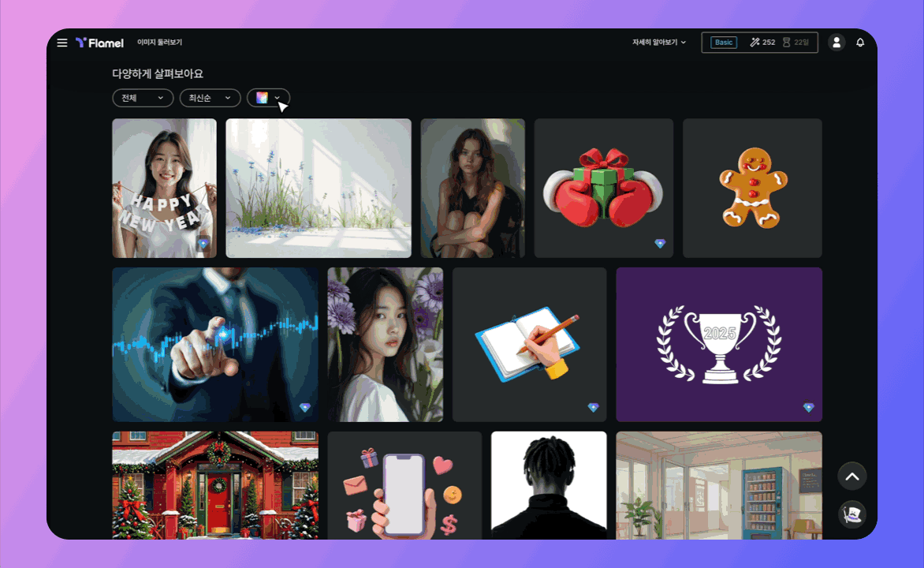Image resolution: width=924 pixels, height=568 pixels.
Task: Click the diamond badge on boxing gloves image
Action: pyautogui.click(x=660, y=244)
